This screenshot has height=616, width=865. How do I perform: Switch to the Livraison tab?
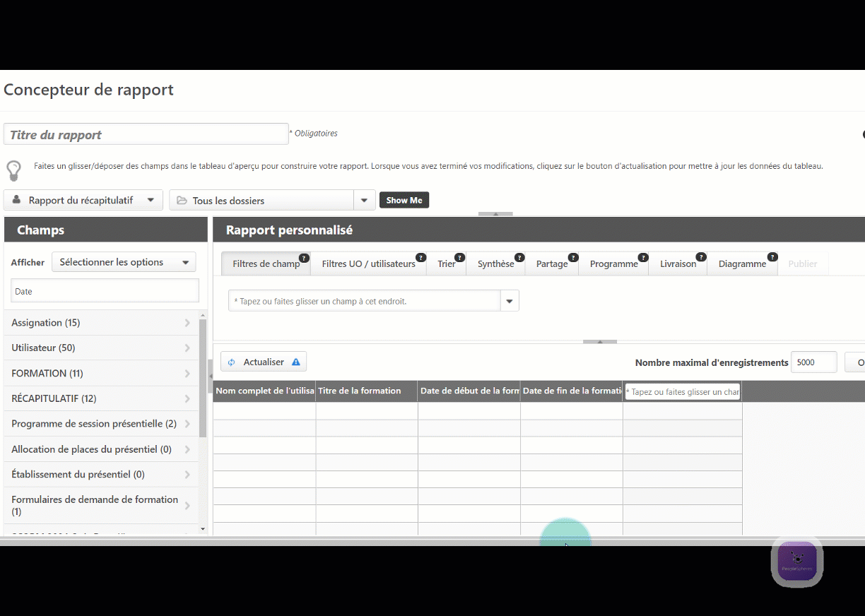[x=678, y=263]
